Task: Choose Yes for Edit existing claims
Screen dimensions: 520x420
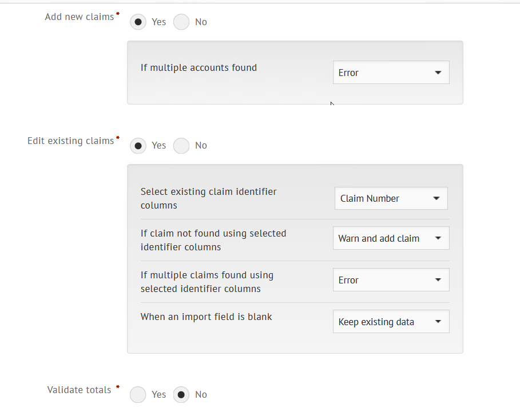Action: click(x=138, y=146)
